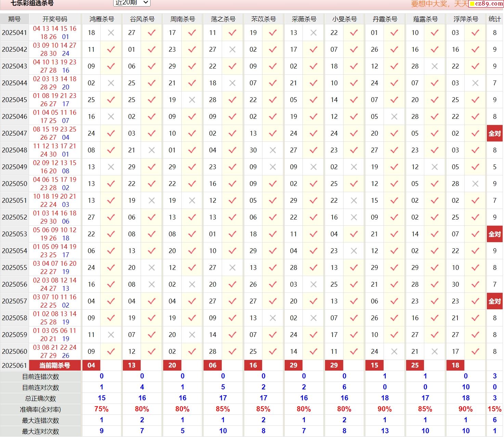504x437 pixels.
Task: Click the 最大连错次数 row label
Action: pyautogui.click(x=41, y=421)
